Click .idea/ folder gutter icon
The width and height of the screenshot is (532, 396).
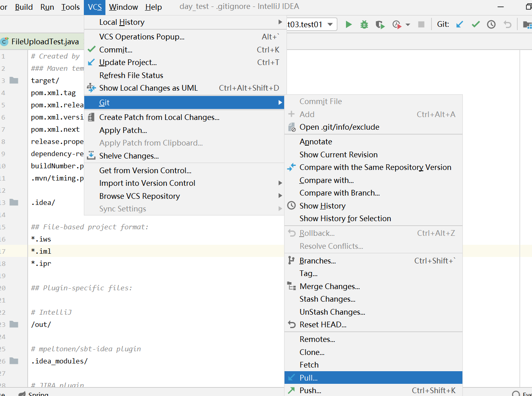[14, 202]
